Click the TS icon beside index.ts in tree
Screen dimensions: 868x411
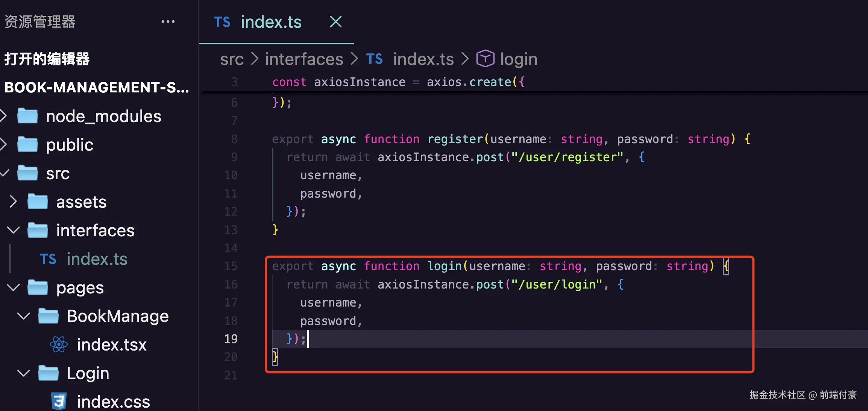point(48,259)
